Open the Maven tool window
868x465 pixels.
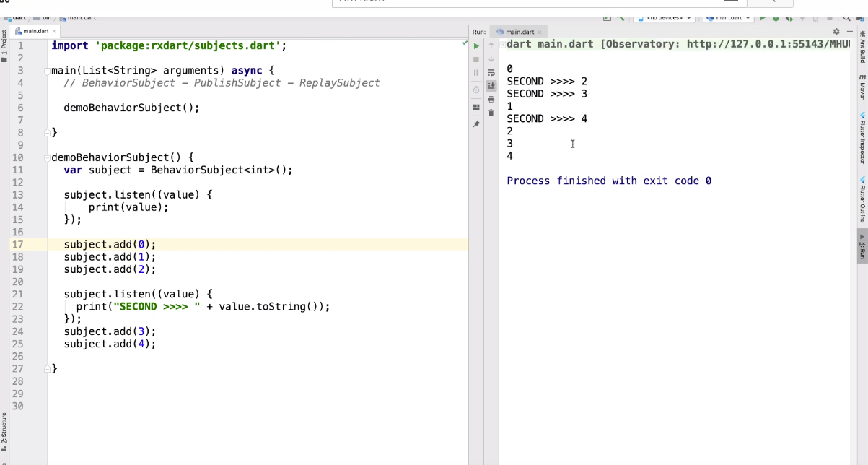(862, 87)
